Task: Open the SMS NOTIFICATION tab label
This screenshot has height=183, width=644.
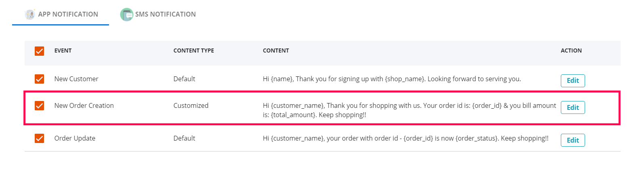Action: click(x=165, y=15)
